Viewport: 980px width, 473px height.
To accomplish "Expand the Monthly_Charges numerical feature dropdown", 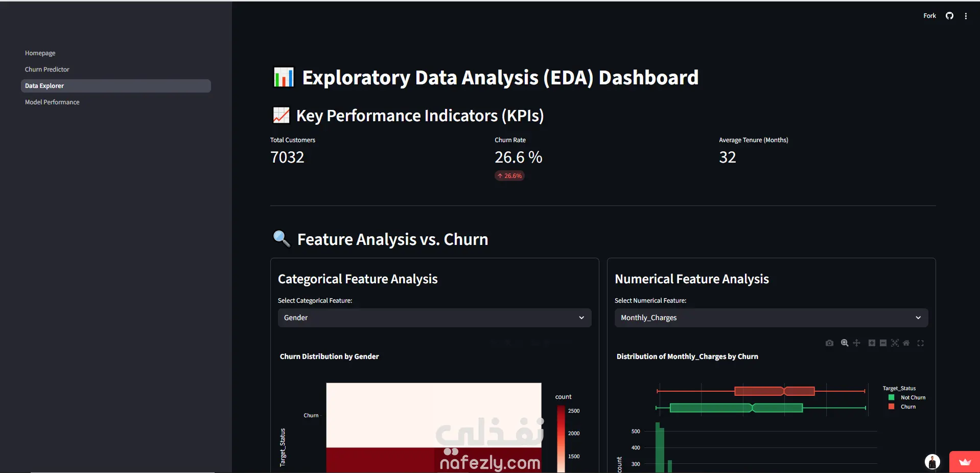I will pyautogui.click(x=771, y=318).
